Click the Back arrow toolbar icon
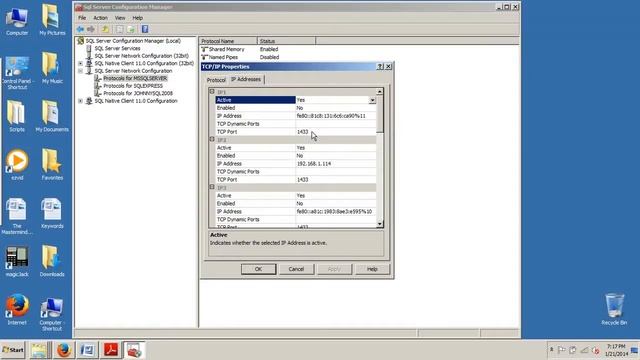 click(x=80, y=29)
